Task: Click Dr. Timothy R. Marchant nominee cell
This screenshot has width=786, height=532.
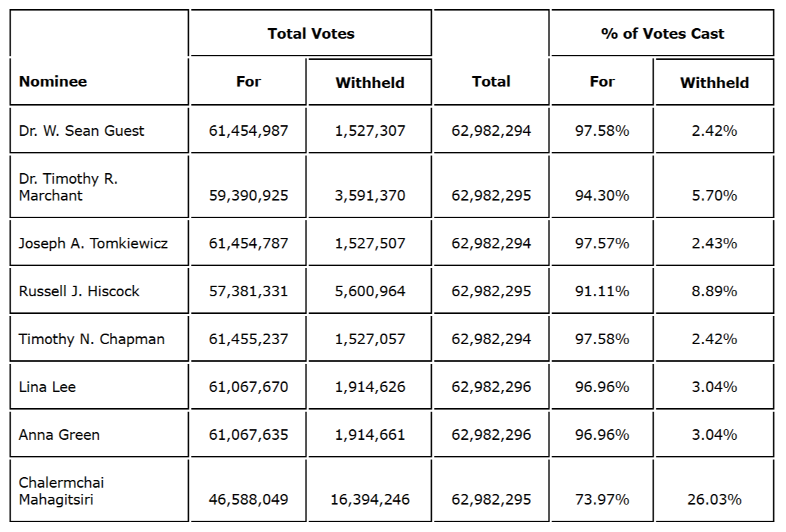Action: [99, 186]
